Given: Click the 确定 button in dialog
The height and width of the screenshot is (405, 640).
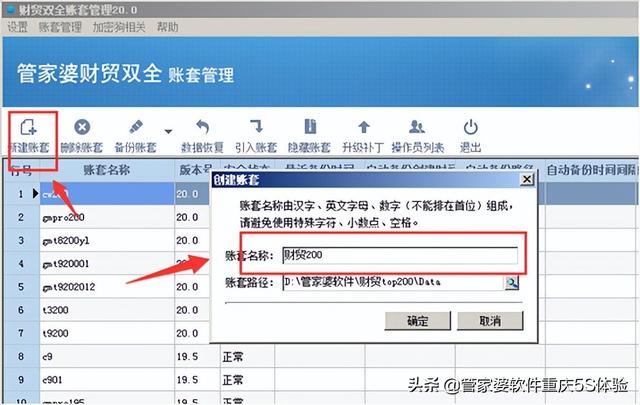Looking at the screenshot, I should [x=418, y=321].
